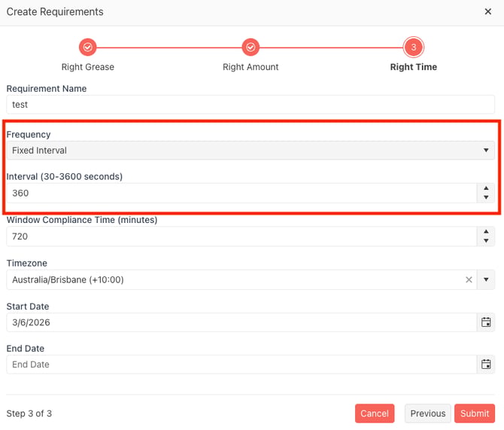This screenshot has height=430, width=504.
Task: Increase the Interval value with up arrow
Action: point(486,188)
